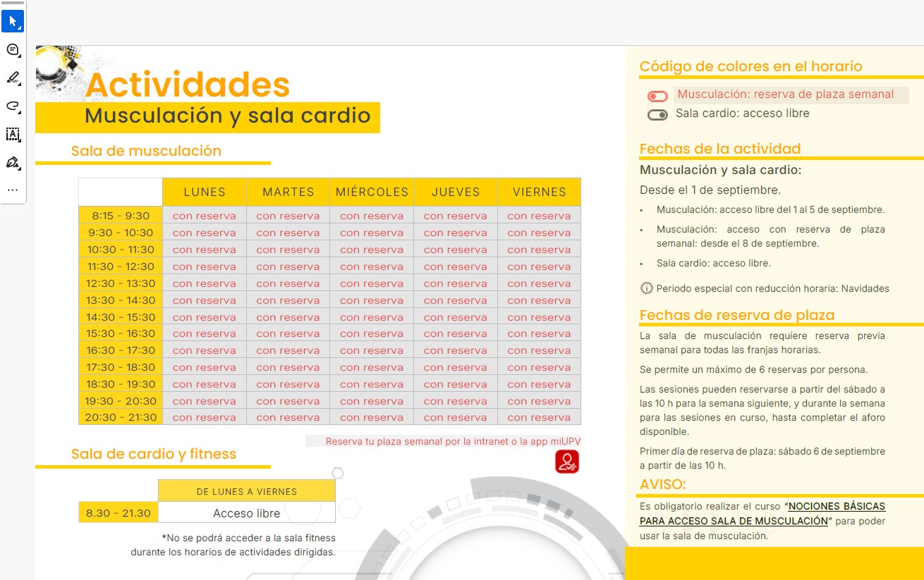This screenshot has width=924, height=580.
Task: Click the 10:30 - 11:30 time slot
Action: (121, 249)
